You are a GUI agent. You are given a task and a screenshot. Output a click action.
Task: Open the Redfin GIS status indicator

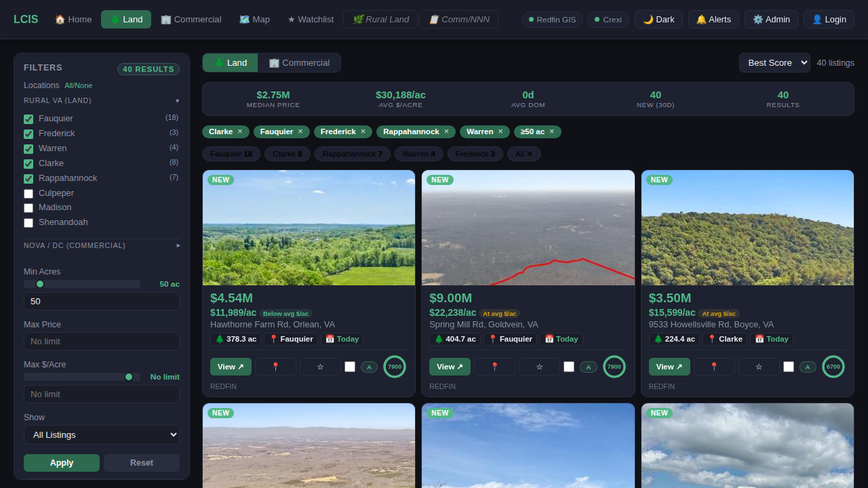(552, 20)
